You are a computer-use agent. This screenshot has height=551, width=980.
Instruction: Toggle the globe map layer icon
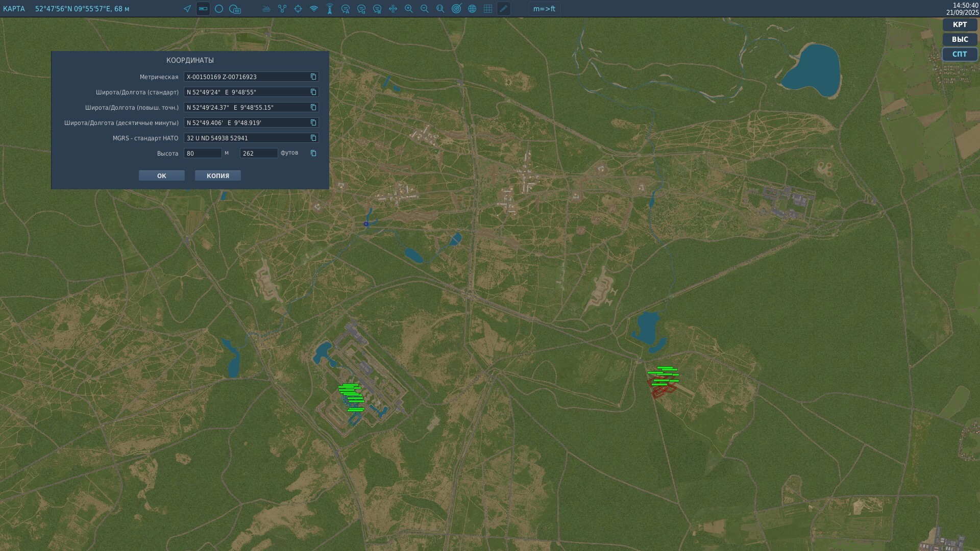pos(472,9)
